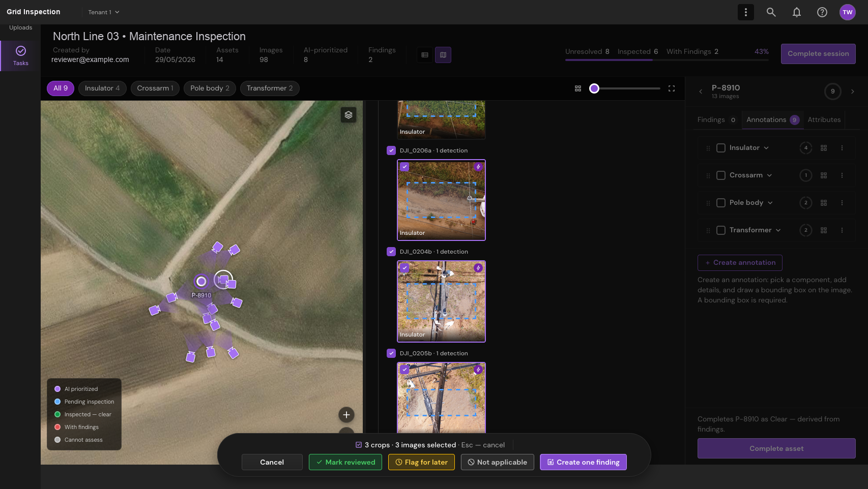This screenshot has width=868, height=489.
Task: Tick the Pole body annotation checkbox
Action: 721,203
